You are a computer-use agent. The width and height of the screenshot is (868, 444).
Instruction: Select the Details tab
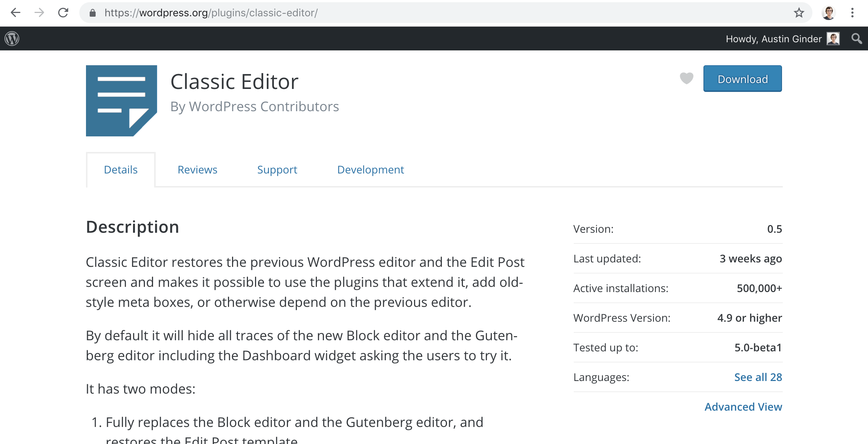121,170
